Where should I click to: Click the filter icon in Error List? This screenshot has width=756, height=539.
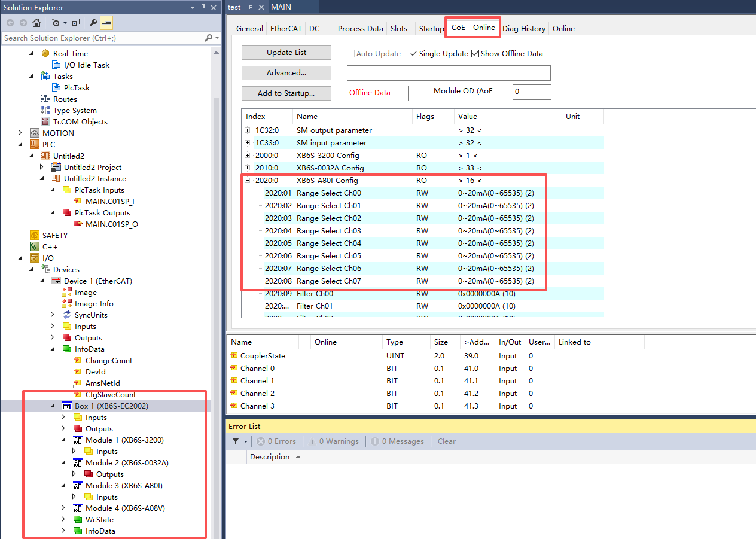pyautogui.click(x=236, y=441)
